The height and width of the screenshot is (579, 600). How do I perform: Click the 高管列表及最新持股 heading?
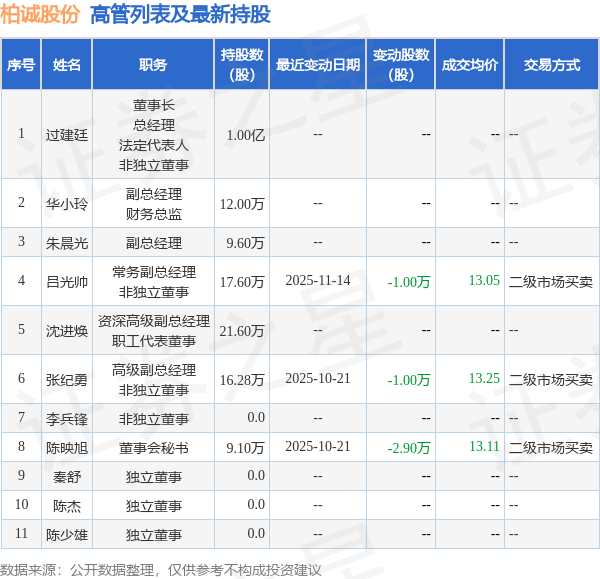pyautogui.click(x=180, y=15)
